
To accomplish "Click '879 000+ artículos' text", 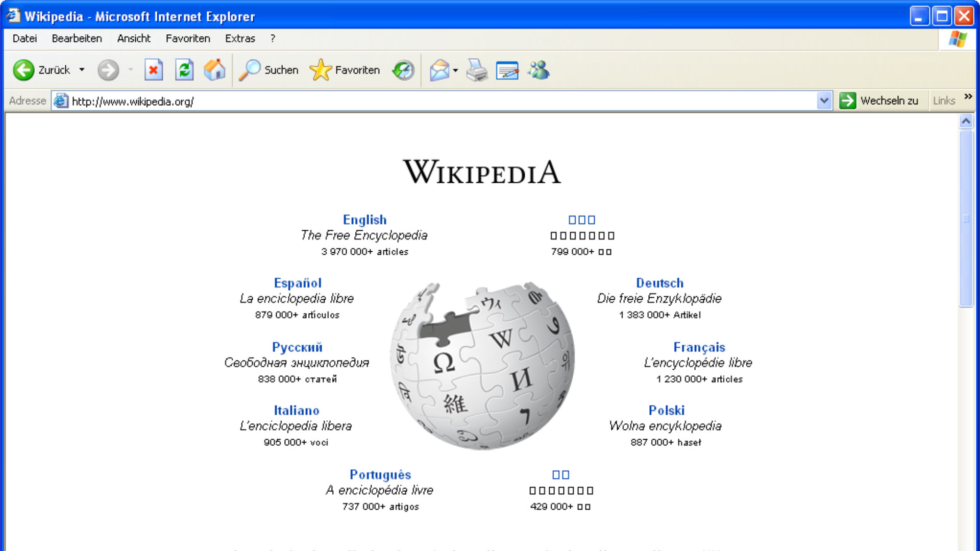I will (297, 315).
